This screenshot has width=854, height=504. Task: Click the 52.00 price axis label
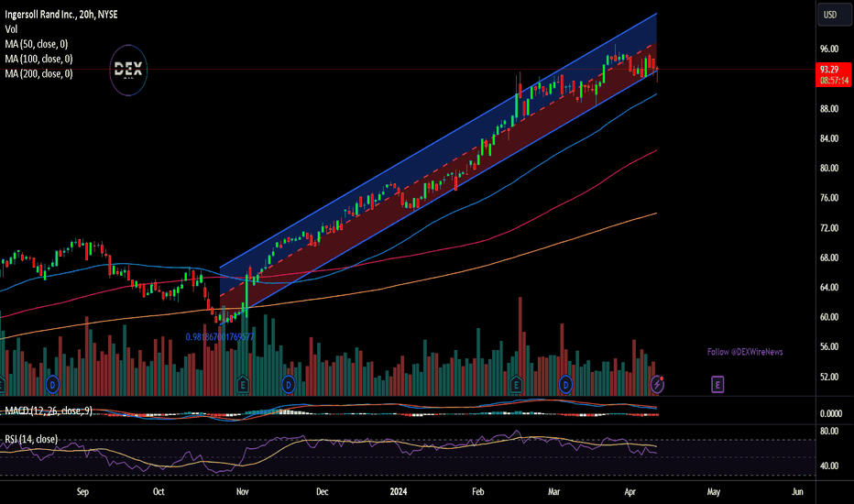click(829, 377)
